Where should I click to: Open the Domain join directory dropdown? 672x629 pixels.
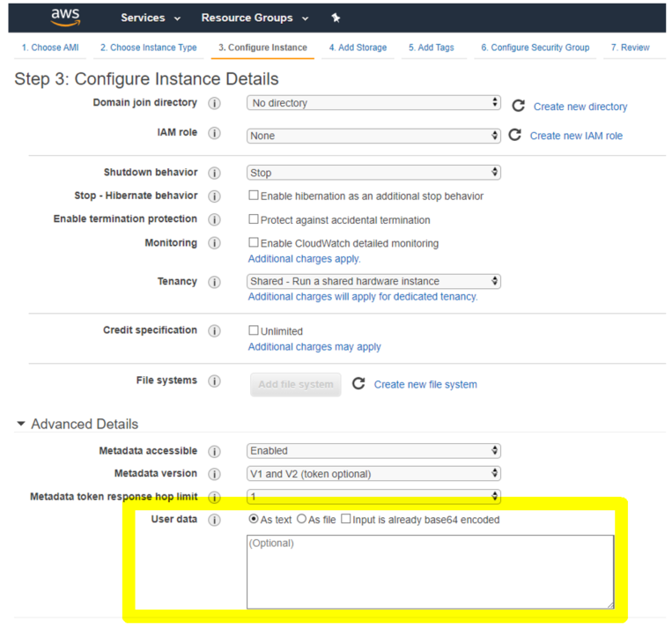click(373, 103)
